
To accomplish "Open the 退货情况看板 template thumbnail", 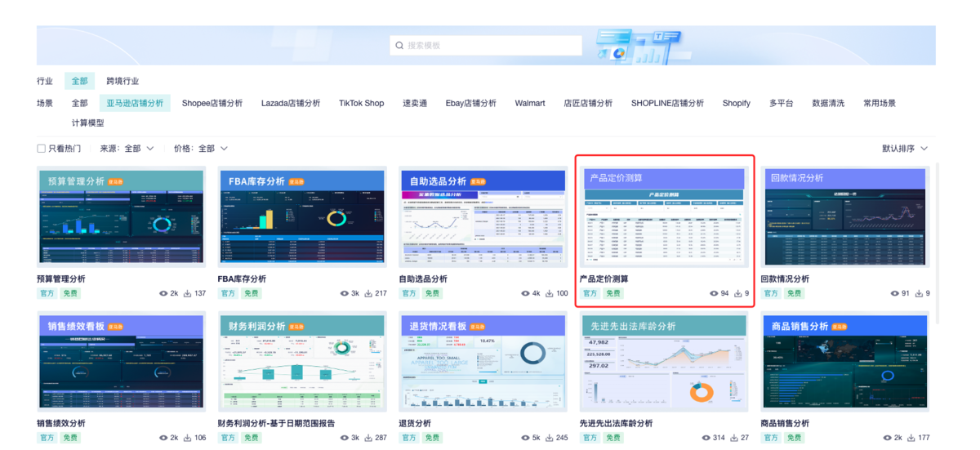I will point(482,363).
